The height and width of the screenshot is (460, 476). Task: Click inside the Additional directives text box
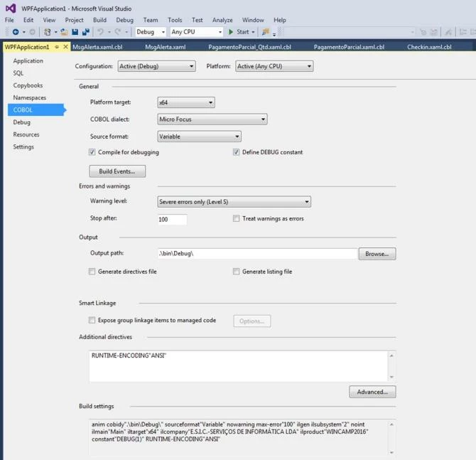[x=239, y=366]
